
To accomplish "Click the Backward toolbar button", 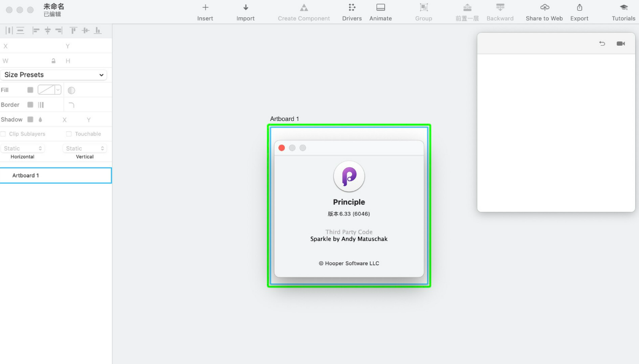I will (x=500, y=12).
